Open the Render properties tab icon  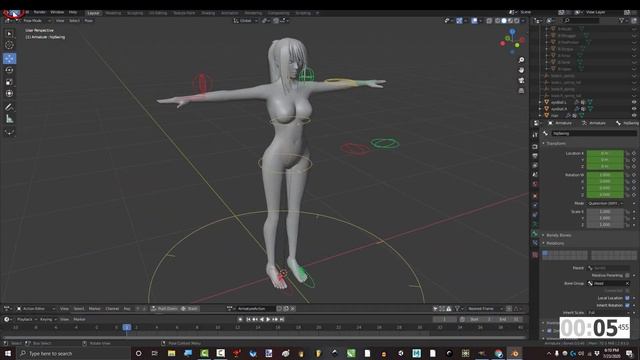click(x=535, y=147)
